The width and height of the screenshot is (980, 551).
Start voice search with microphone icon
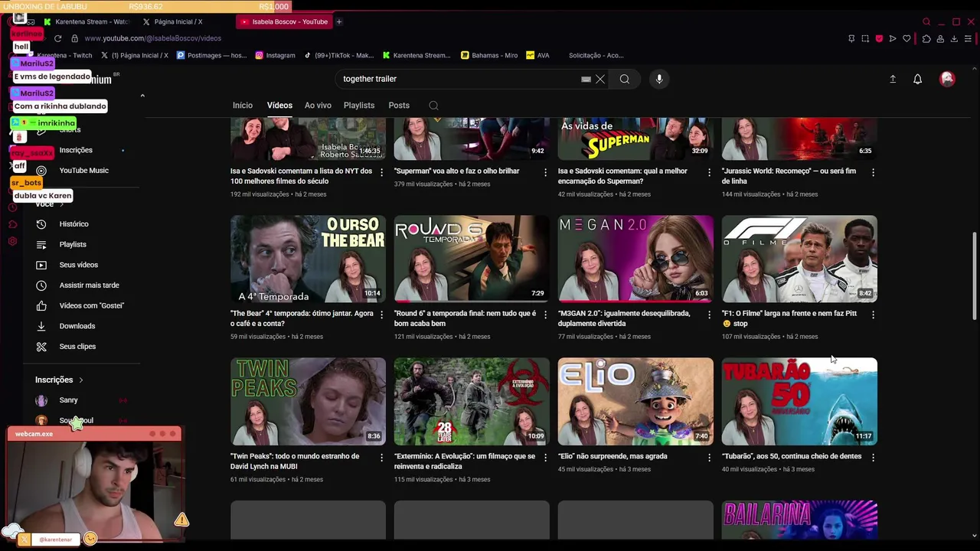(x=659, y=79)
